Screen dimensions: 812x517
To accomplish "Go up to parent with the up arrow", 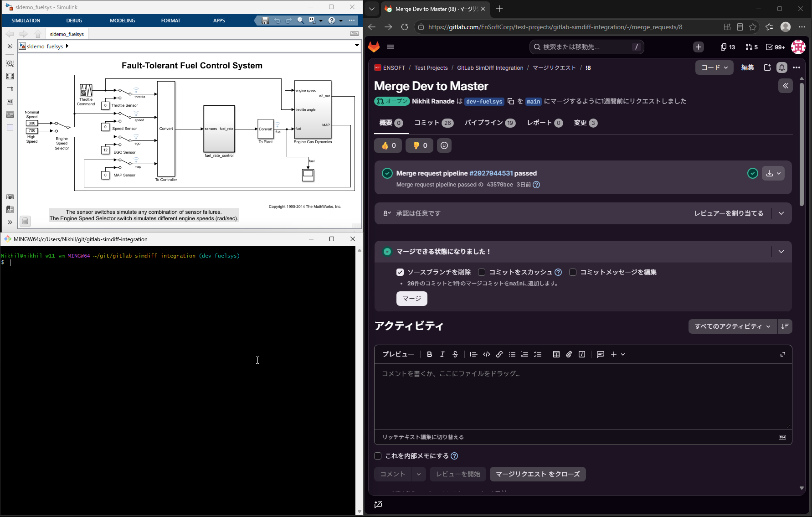I will (38, 34).
